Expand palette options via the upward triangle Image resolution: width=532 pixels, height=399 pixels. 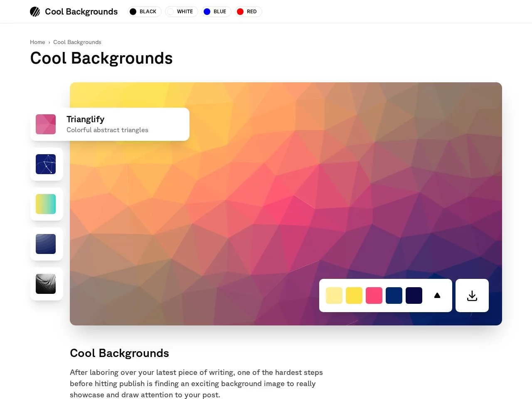(437, 295)
